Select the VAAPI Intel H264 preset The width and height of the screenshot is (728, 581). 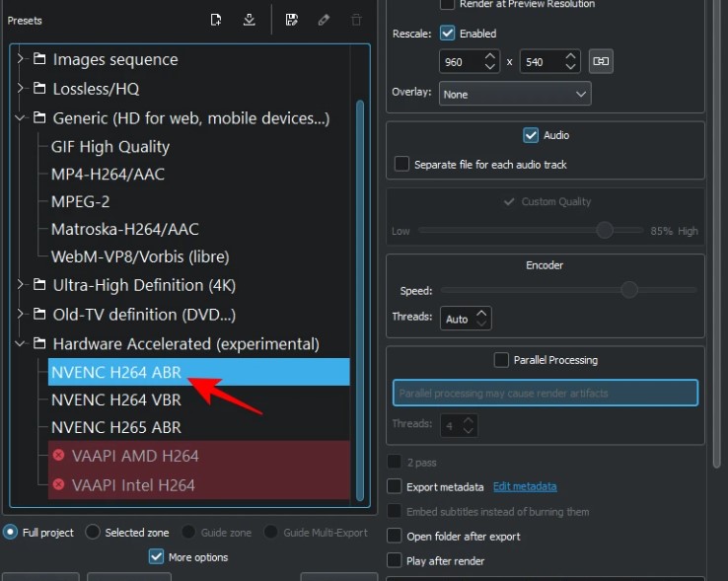tap(198, 485)
